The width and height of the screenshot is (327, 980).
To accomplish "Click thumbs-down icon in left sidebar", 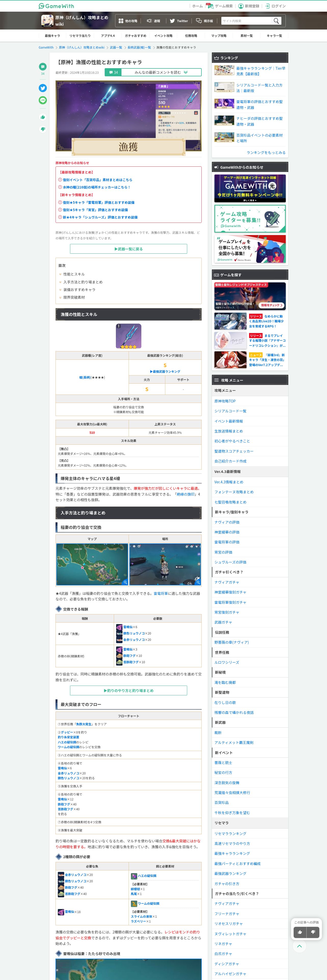I will pos(43,129).
